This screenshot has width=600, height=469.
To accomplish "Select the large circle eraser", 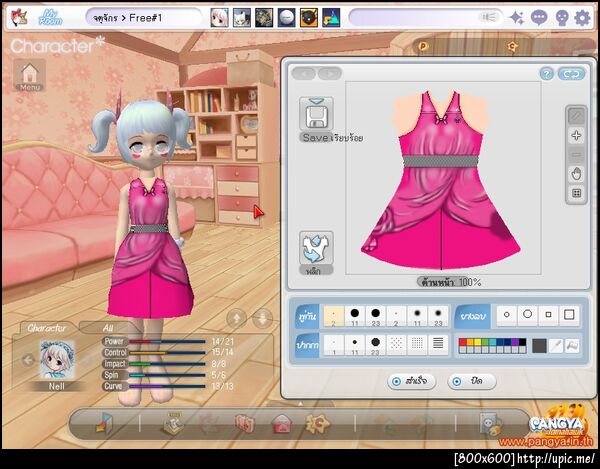I will pos(528,315).
